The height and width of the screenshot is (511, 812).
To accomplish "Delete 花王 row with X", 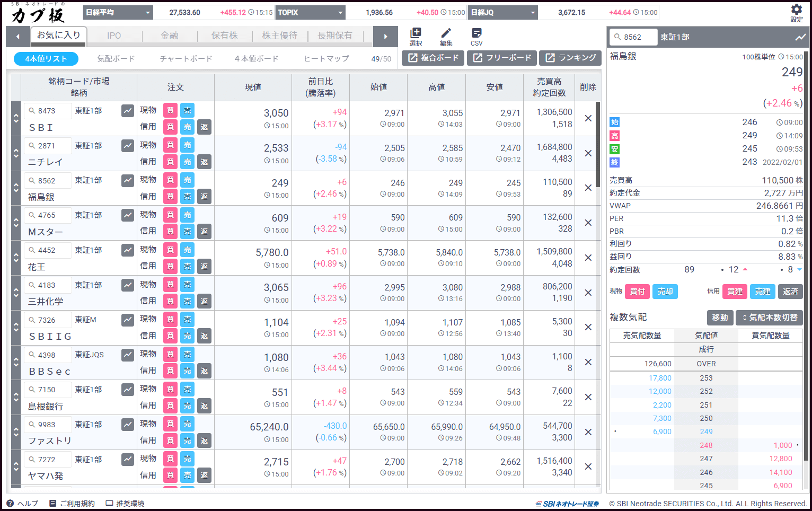I will click(588, 258).
